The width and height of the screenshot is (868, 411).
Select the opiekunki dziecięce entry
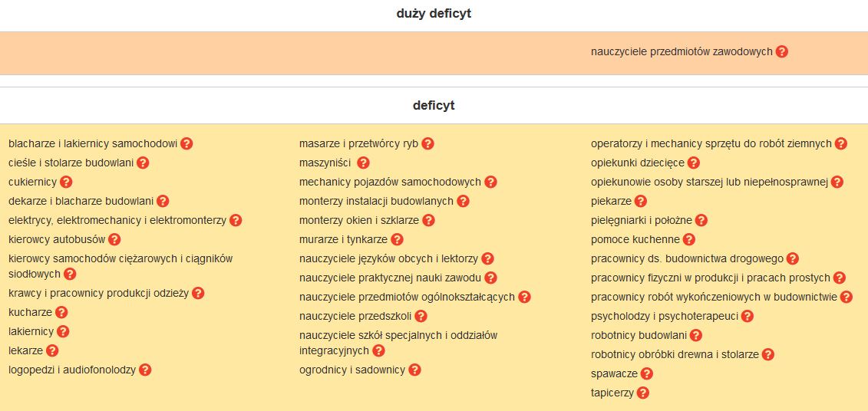click(637, 163)
